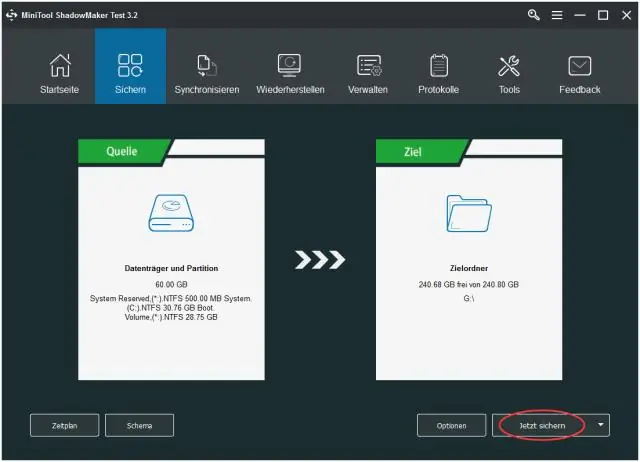640x462 pixels.
Task: Switch to the Feedback tab label
Action: click(580, 89)
